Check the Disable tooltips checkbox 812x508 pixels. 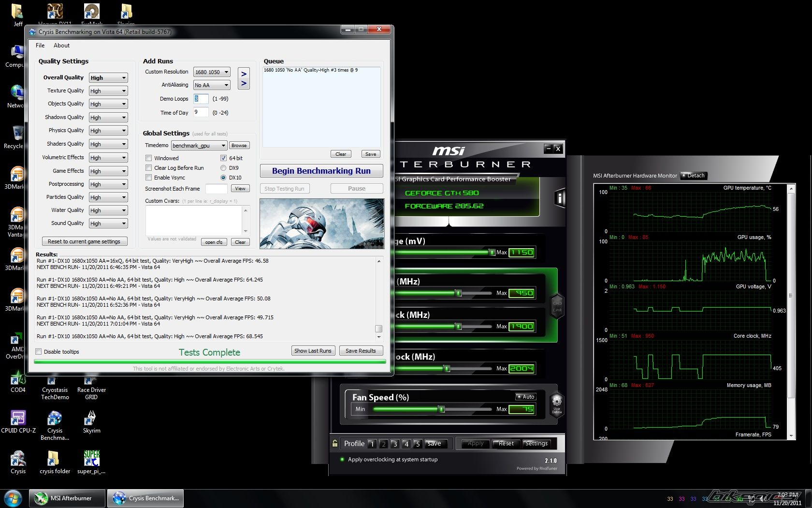pos(39,352)
